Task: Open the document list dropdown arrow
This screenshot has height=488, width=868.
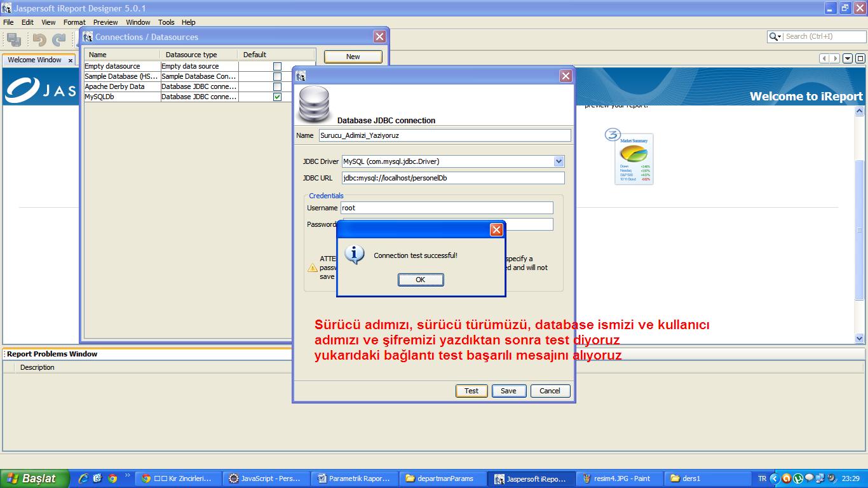Action: pos(848,58)
